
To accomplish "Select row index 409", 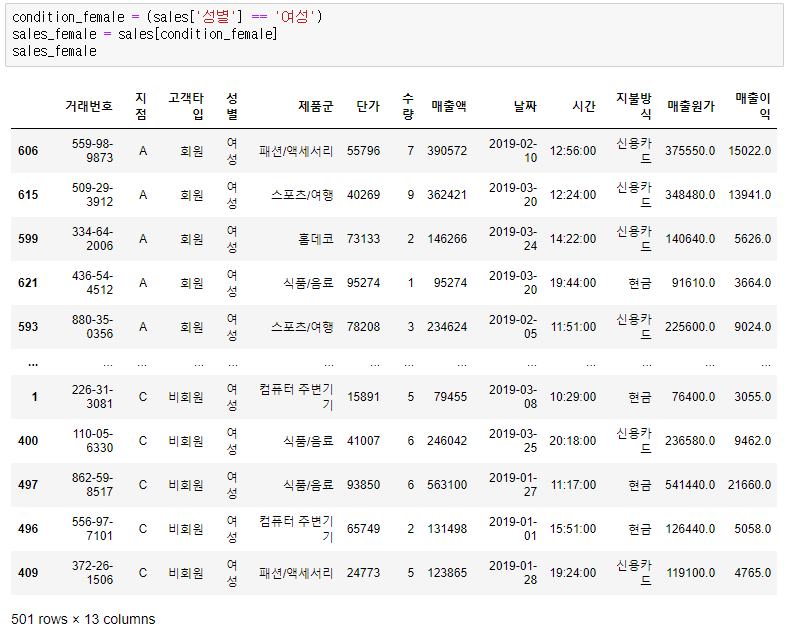I will (x=28, y=573).
